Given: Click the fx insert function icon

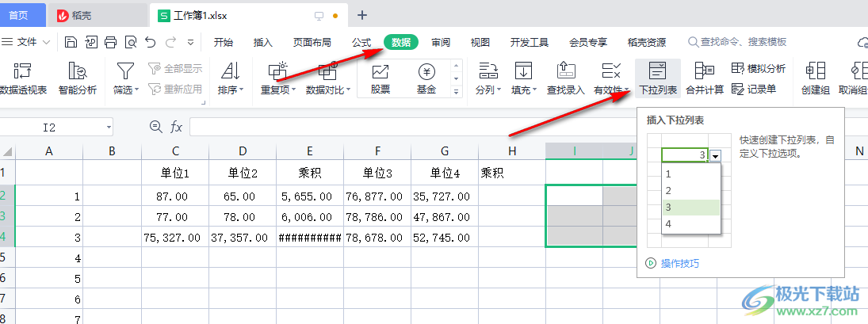Looking at the screenshot, I should click(176, 128).
